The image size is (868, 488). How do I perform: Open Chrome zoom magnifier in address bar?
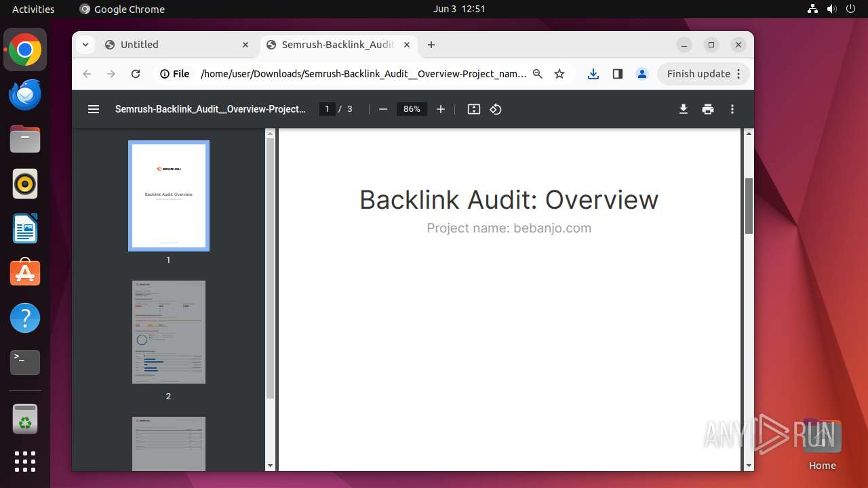click(538, 74)
